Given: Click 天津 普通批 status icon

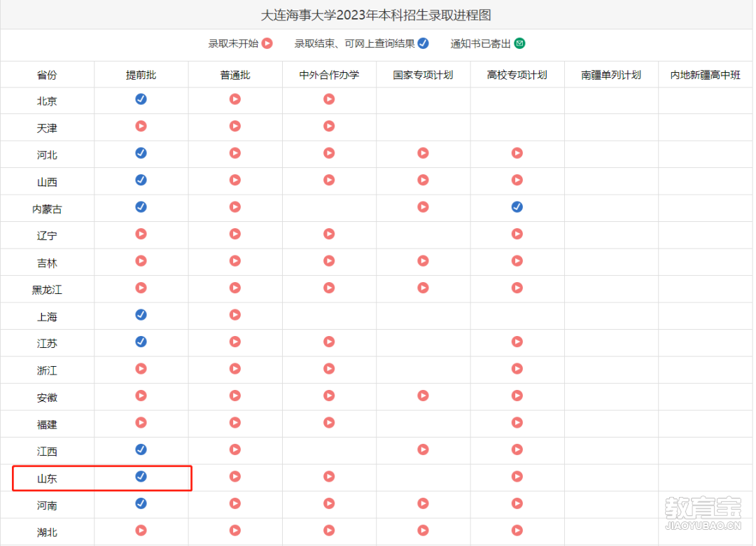Looking at the screenshot, I should (x=234, y=126).
